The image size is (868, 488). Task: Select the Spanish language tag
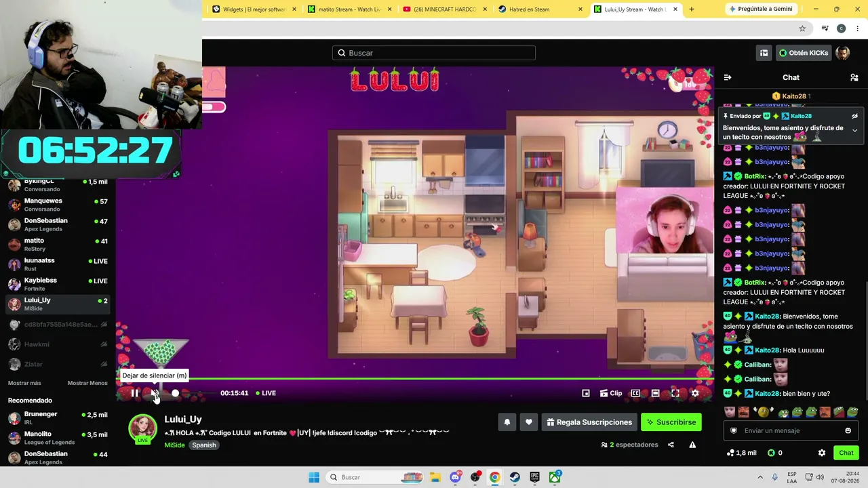tap(203, 445)
